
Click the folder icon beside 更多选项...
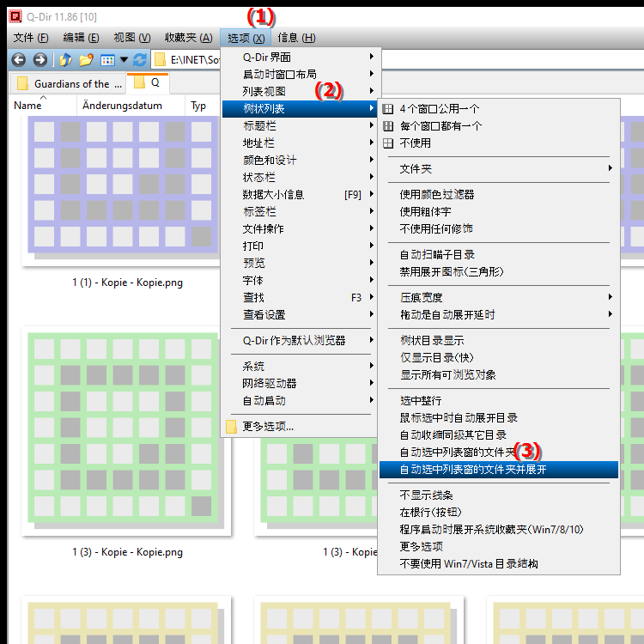pos(231,427)
